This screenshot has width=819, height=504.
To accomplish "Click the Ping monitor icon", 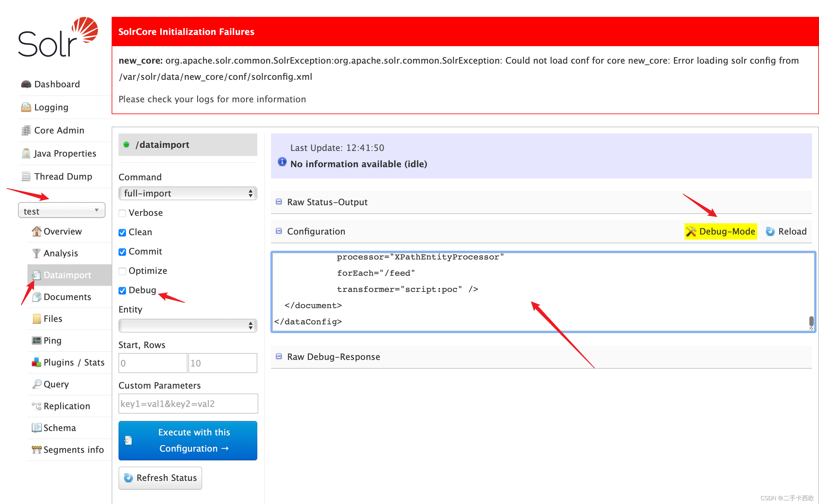I will [36, 340].
